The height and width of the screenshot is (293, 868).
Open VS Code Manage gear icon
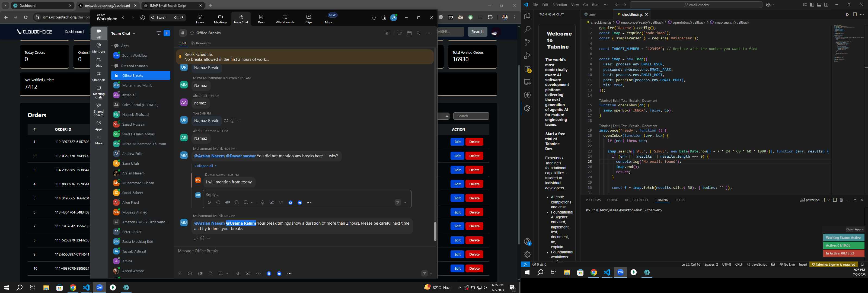(x=527, y=254)
